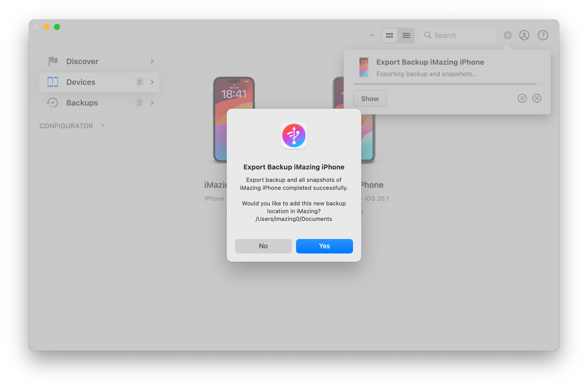This screenshot has width=588, height=389.
Task: Cancel the export with the X icon
Action: pos(537,98)
